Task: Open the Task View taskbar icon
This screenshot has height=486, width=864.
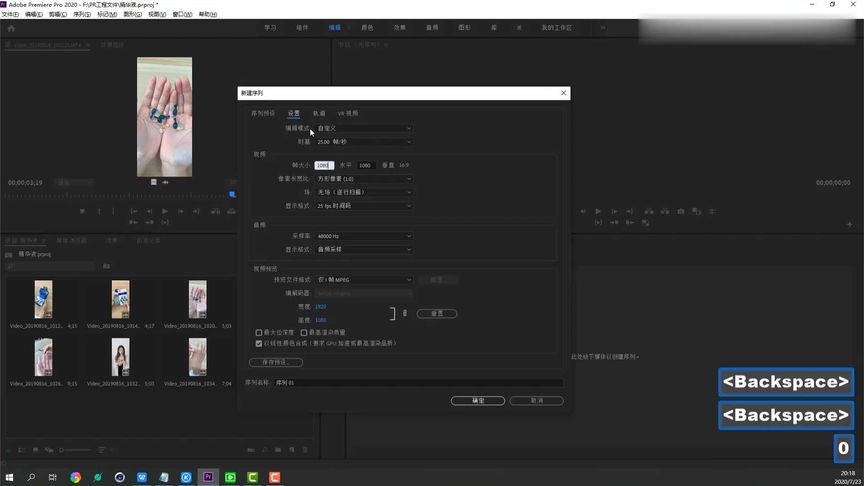Action: (53, 477)
